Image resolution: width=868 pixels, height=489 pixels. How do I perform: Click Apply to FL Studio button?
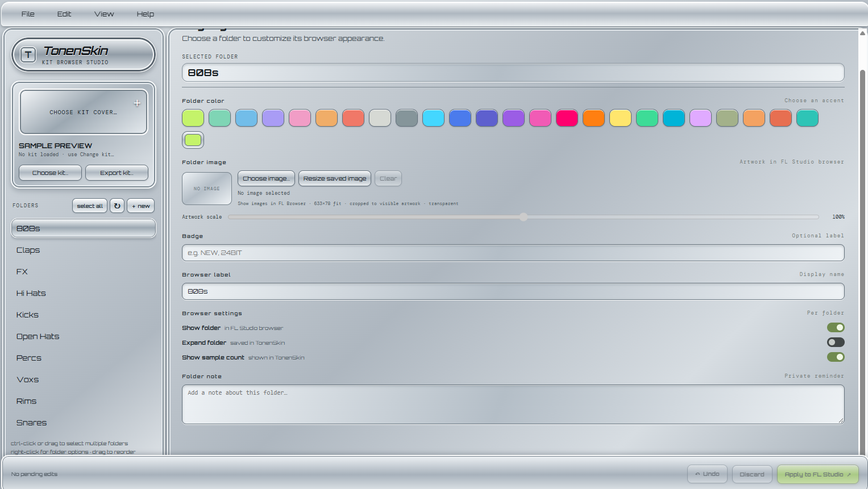click(x=817, y=474)
